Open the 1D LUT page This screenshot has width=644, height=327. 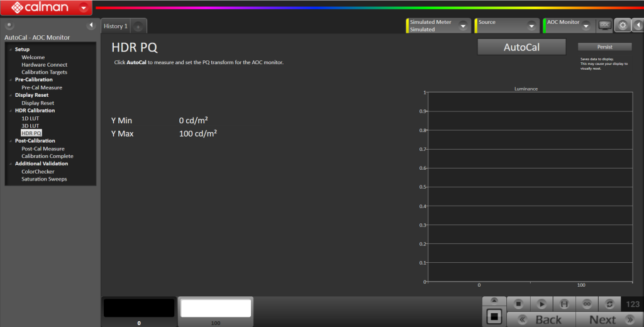point(30,118)
